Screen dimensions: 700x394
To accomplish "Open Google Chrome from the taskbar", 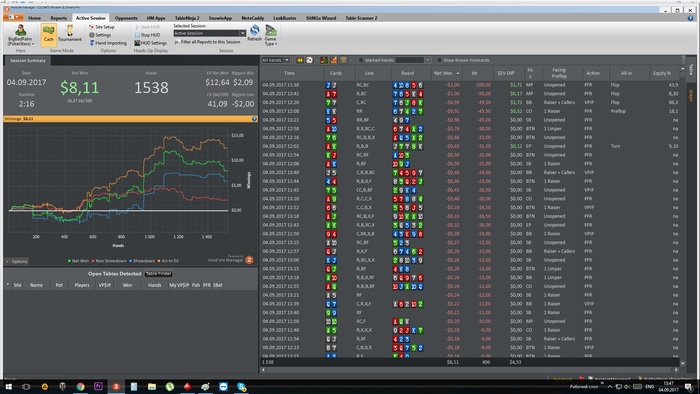I will (80, 386).
